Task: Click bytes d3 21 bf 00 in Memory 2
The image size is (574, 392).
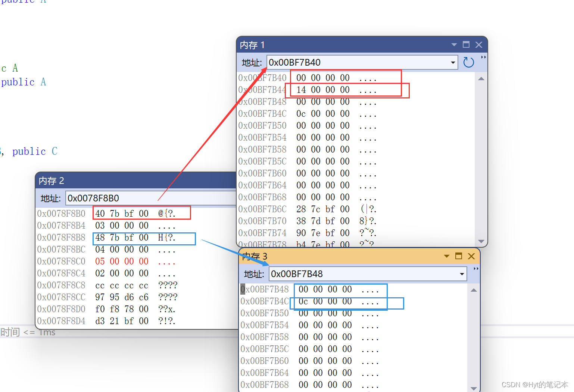Action: (122, 321)
